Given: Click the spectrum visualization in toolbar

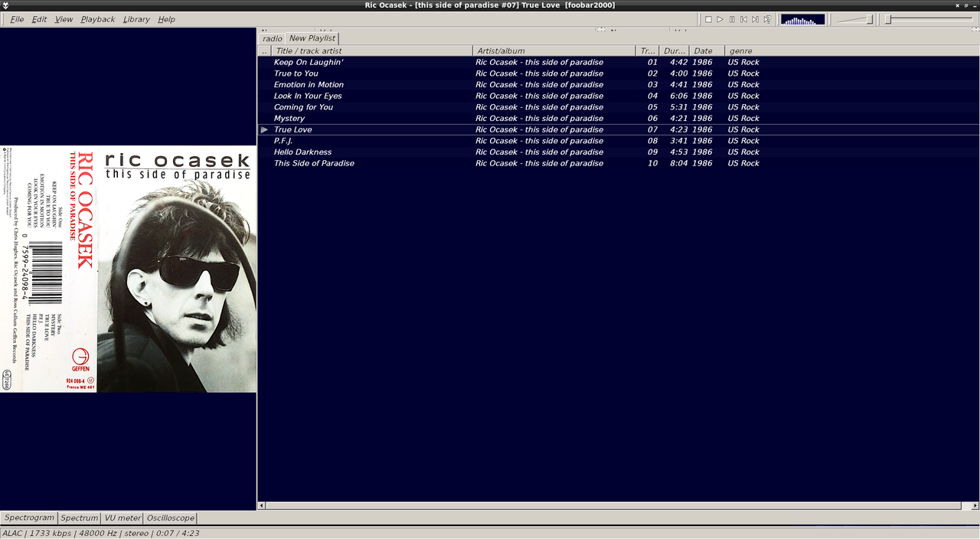Looking at the screenshot, I should (802, 19).
